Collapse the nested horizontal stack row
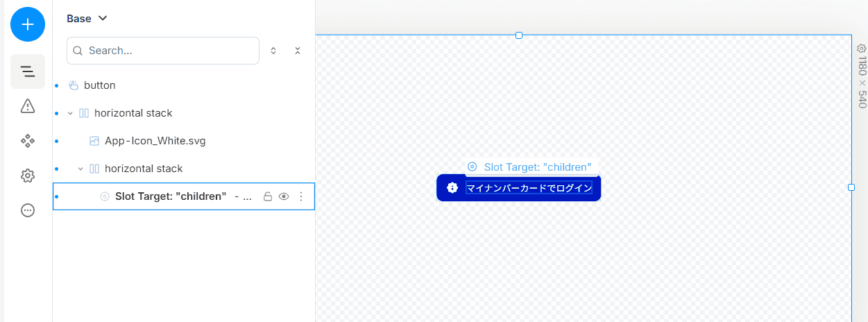 (x=80, y=169)
